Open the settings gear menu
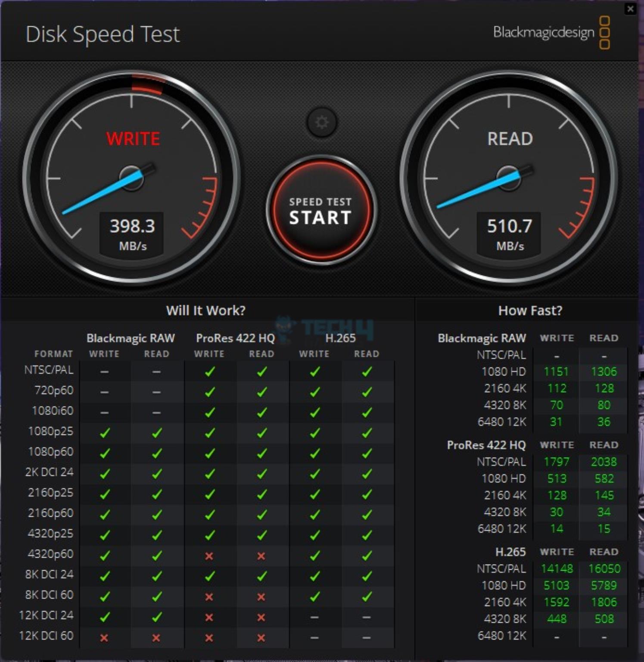This screenshot has width=644, height=662. pos(321,122)
